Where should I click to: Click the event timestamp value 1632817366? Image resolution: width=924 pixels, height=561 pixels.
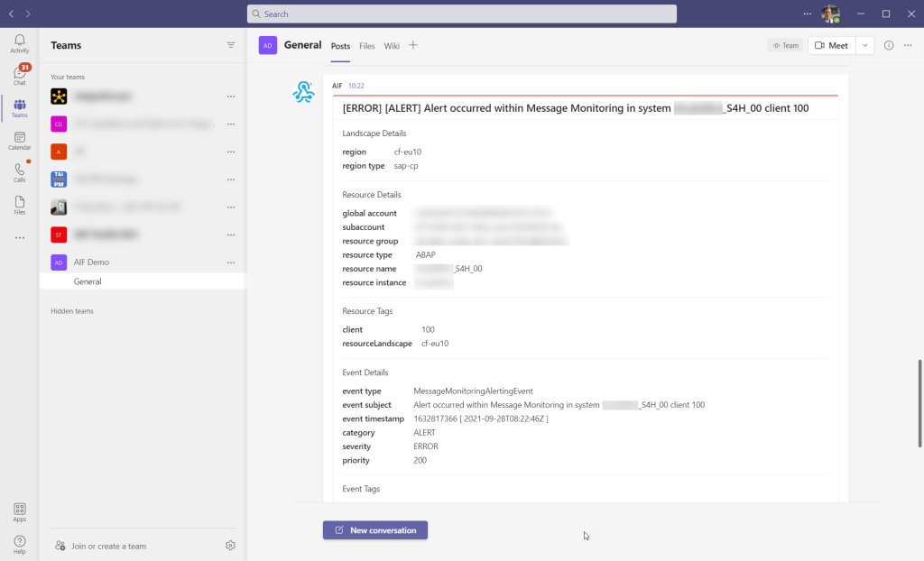[x=481, y=418]
